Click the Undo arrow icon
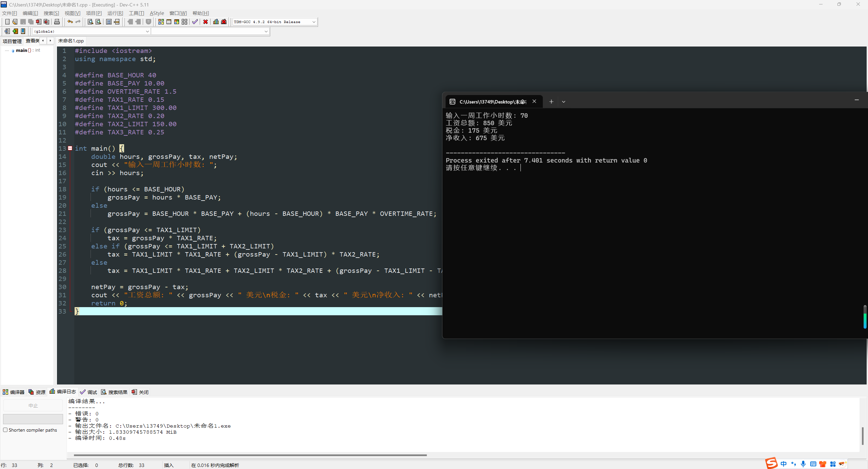868x469 pixels. [x=70, y=22]
